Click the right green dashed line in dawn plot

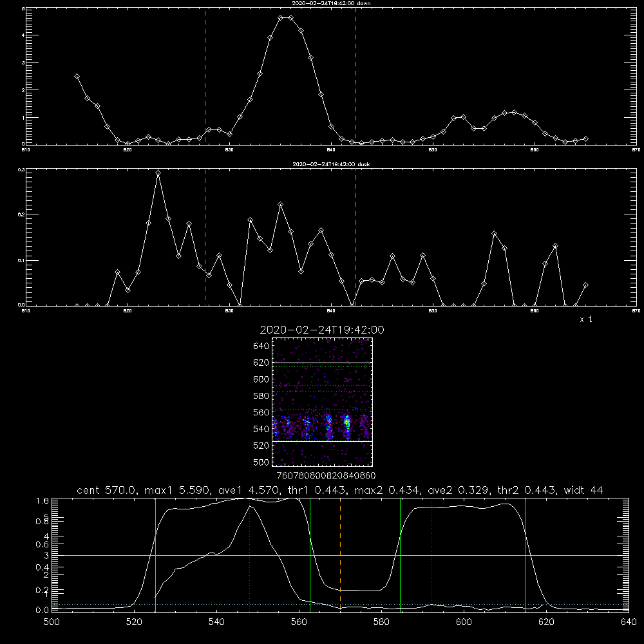click(355, 76)
